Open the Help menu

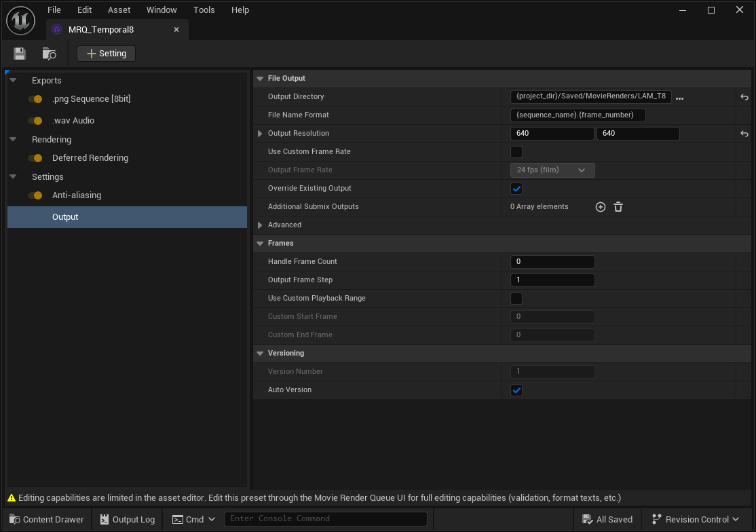pos(240,9)
